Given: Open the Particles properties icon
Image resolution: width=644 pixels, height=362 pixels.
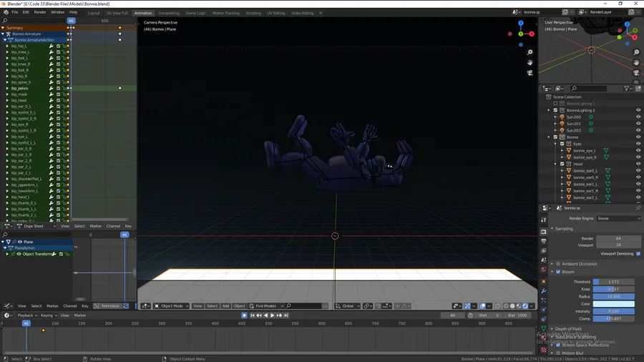Looking at the screenshot, I should [x=544, y=300].
